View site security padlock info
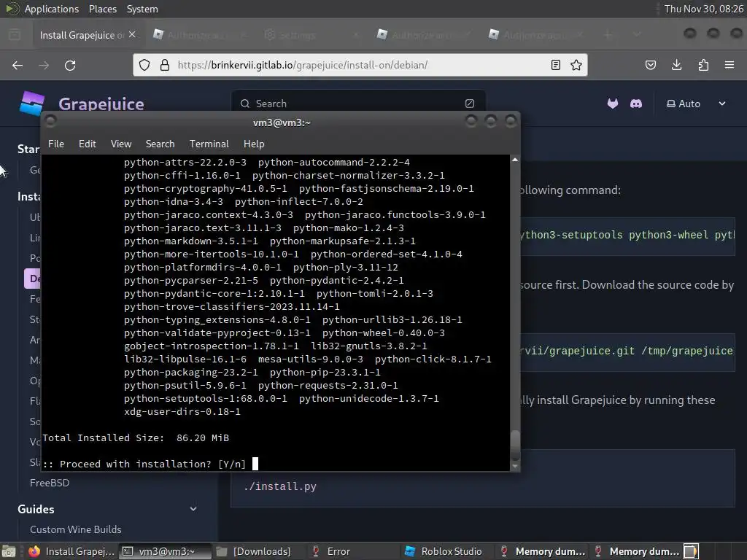The height and width of the screenshot is (560, 747). point(165,65)
